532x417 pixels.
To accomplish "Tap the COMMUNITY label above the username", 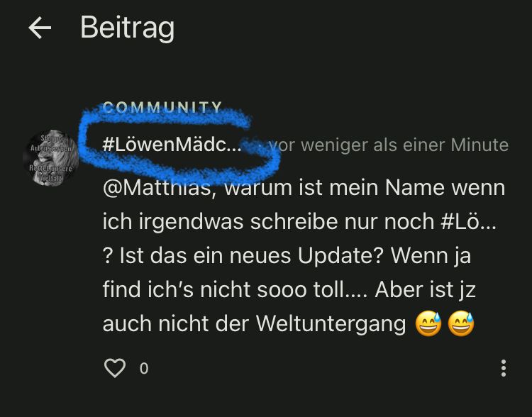I will (162, 108).
